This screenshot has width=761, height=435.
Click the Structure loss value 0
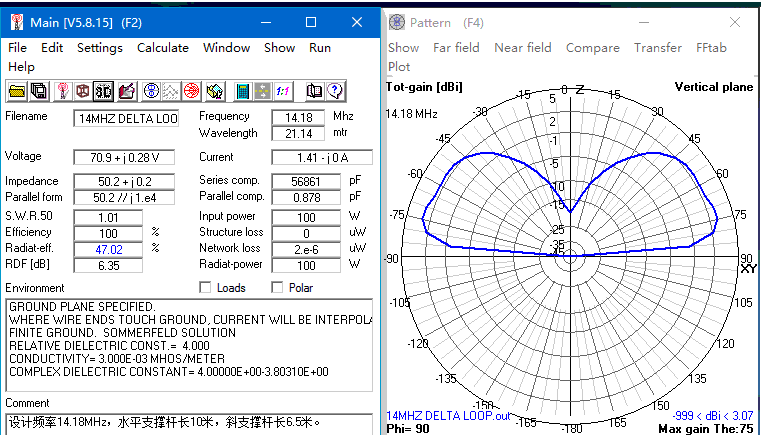306,234
